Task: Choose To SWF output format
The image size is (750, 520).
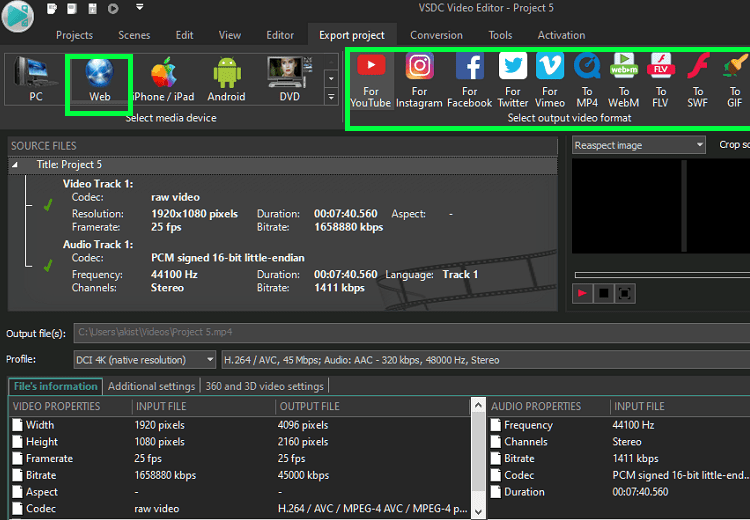Action: click(697, 81)
